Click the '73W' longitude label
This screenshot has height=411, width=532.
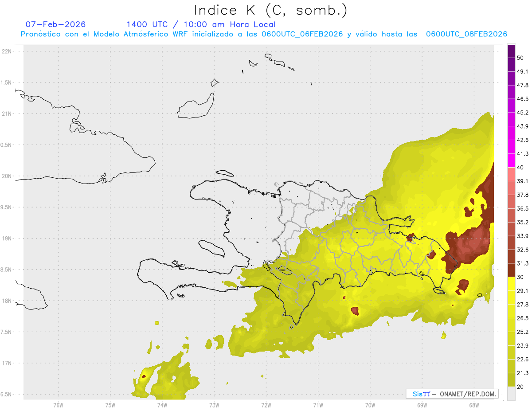click(x=214, y=404)
